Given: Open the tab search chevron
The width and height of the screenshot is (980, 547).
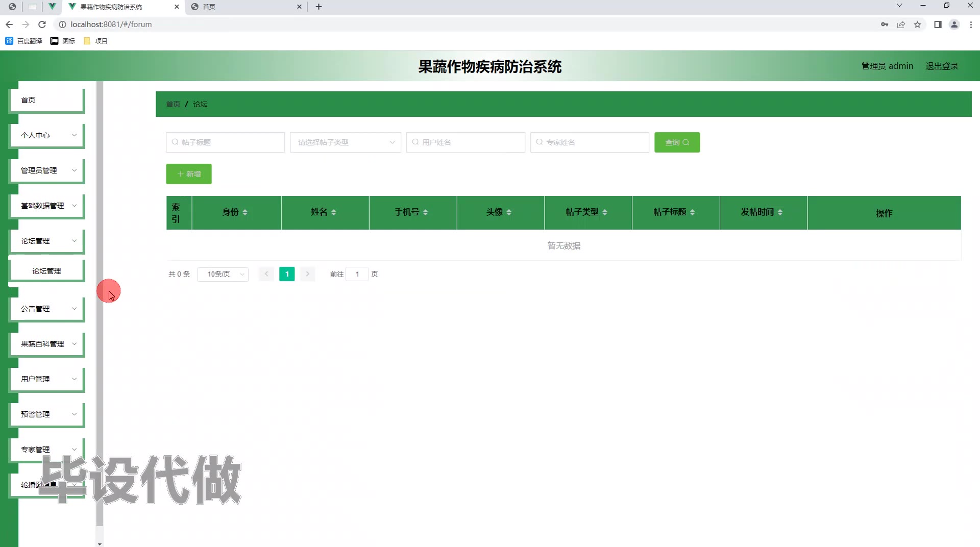Looking at the screenshot, I should [x=899, y=6].
